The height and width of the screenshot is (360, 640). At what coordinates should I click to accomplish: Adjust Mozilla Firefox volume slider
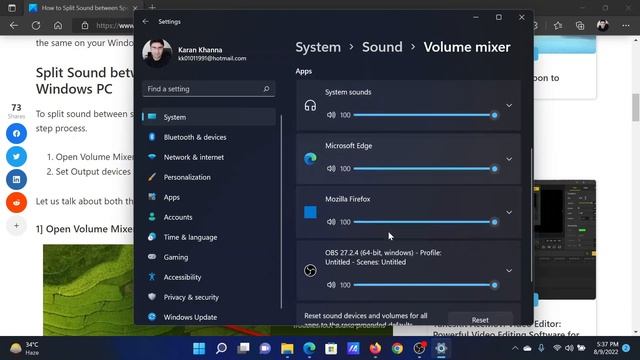[x=425, y=222]
